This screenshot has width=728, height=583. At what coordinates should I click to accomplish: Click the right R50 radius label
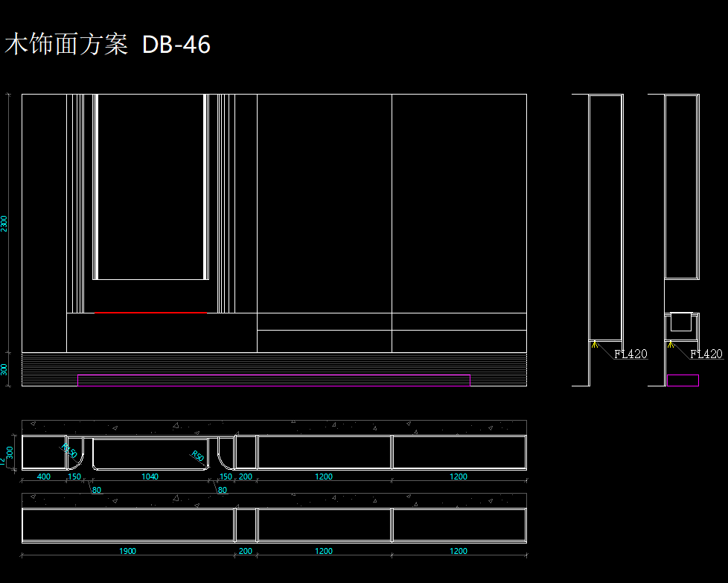(x=198, y=456)
